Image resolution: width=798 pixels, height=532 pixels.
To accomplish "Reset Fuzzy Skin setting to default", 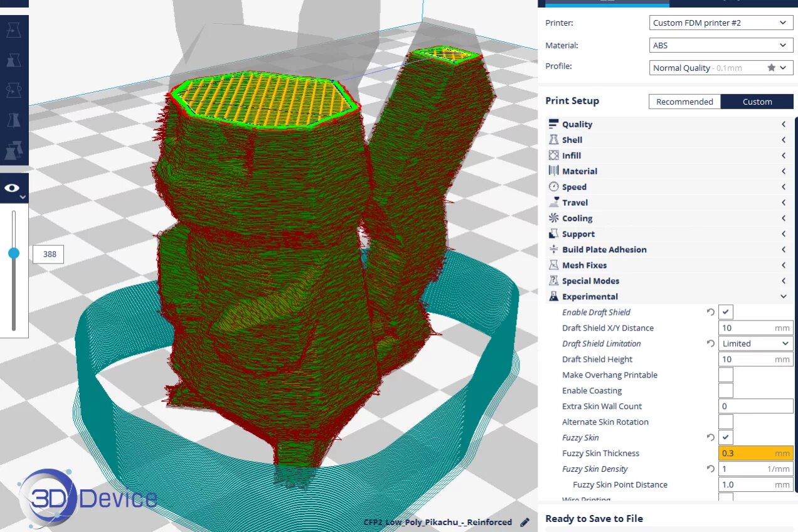I will pyautogui.click(x=710, y=437).
